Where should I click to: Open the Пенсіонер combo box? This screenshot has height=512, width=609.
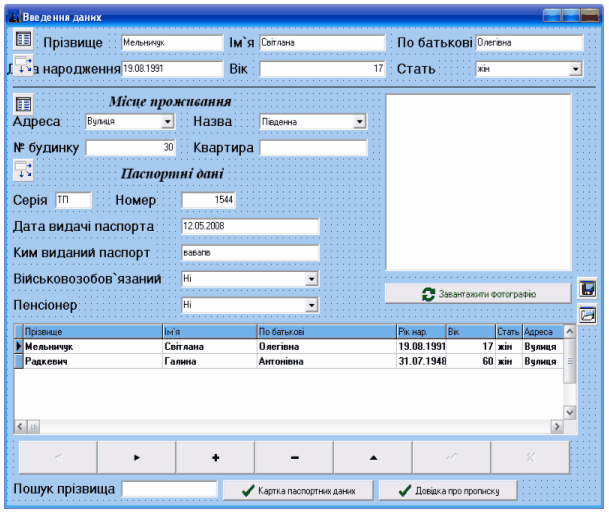click(x=311, y=305)
